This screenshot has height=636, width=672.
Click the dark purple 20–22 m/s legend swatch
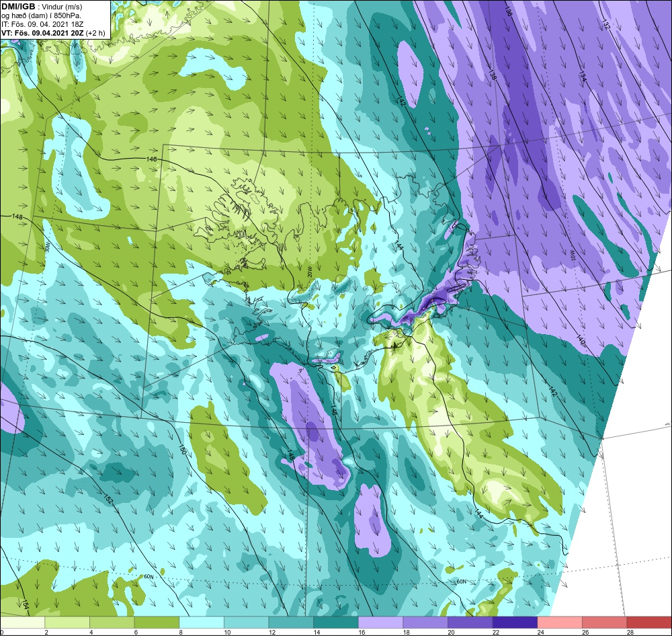(470, 623)
